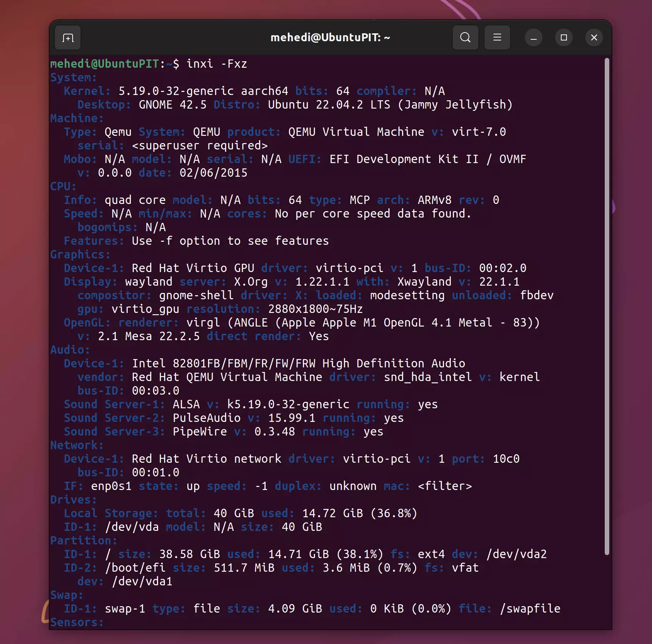652x644 pixels.
Task: Click the '<superuser required>' serial value
Action: click(200, 145)
